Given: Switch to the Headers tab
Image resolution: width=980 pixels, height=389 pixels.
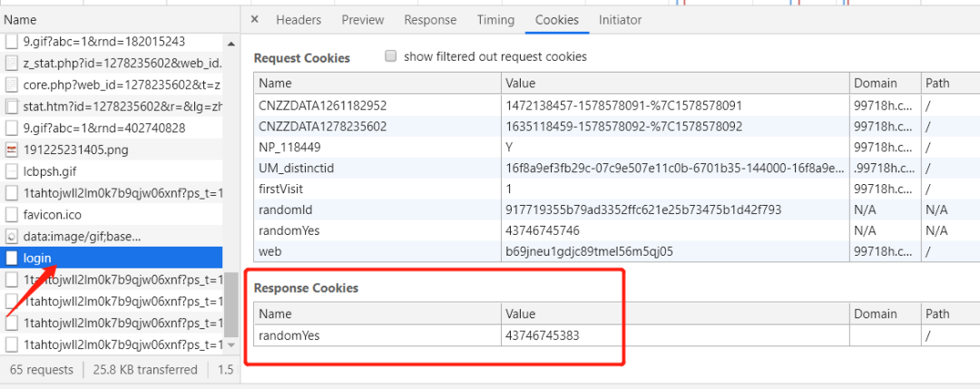Looking at the screenshot, I should [299, 20].
